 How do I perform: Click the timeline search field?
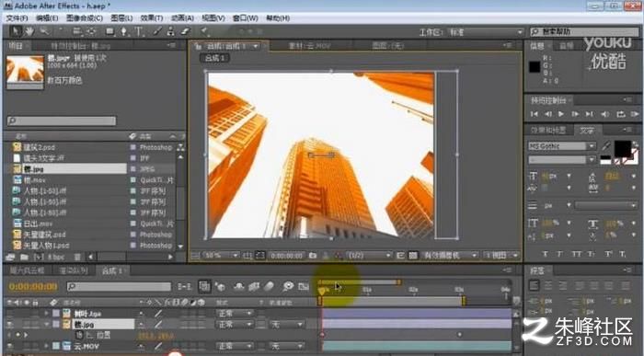pos(119,287)
